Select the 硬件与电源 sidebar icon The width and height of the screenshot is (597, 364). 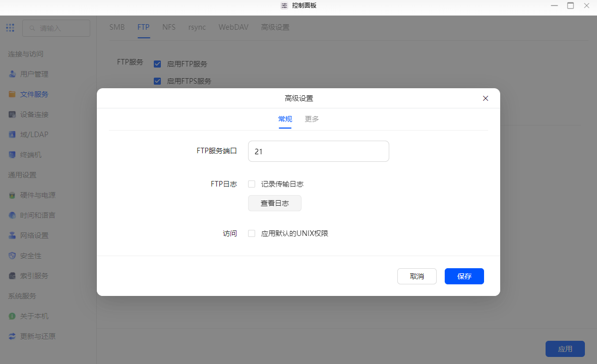[12, 195]
